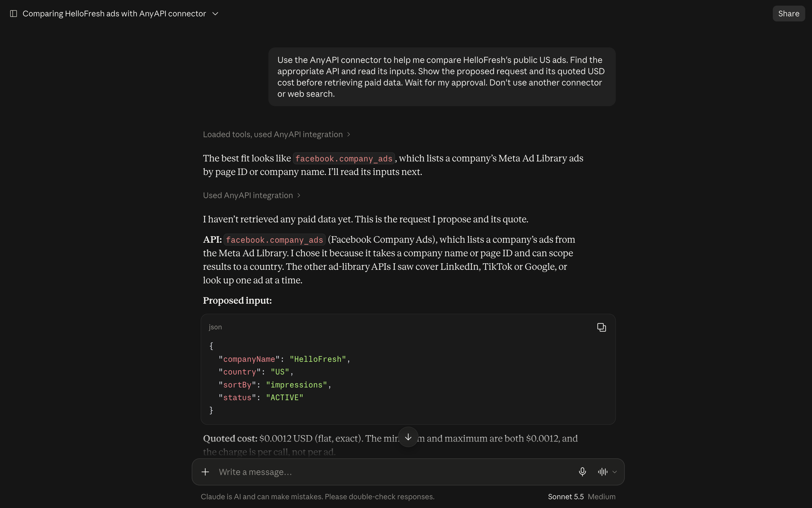Click the 'json' code language label
Image resolution: width=812 pixels, height=508 pixels.
pos(215,327)
